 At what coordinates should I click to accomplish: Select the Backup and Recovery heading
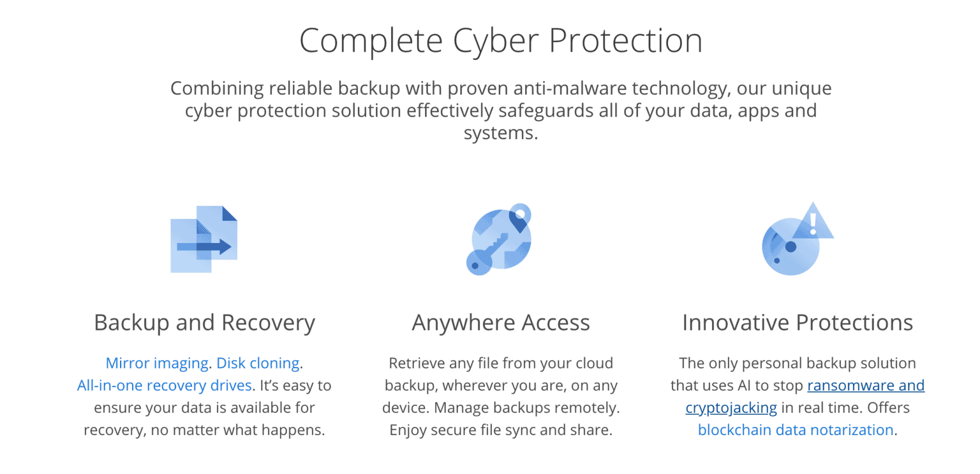pyautogui.click(x=204, y=323)
